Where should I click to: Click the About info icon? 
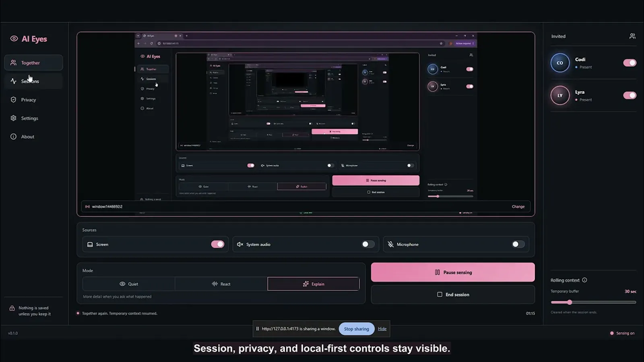[13, 137]
